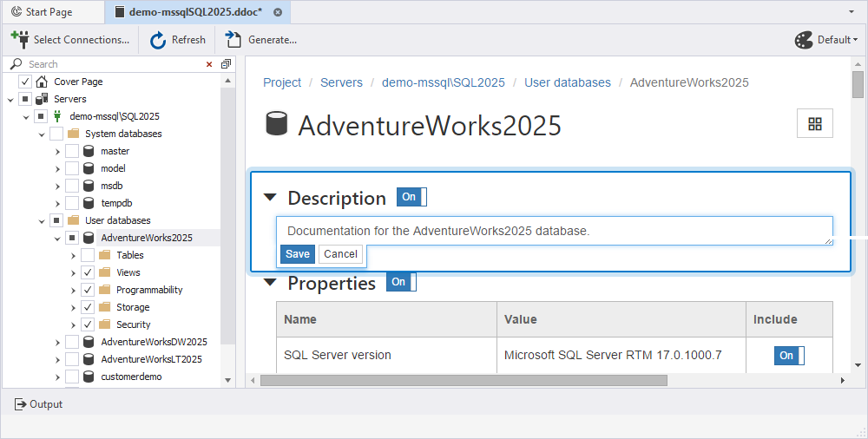Open the Output panel tab
This screenshot has width=868, height=439.
(38, 404)
